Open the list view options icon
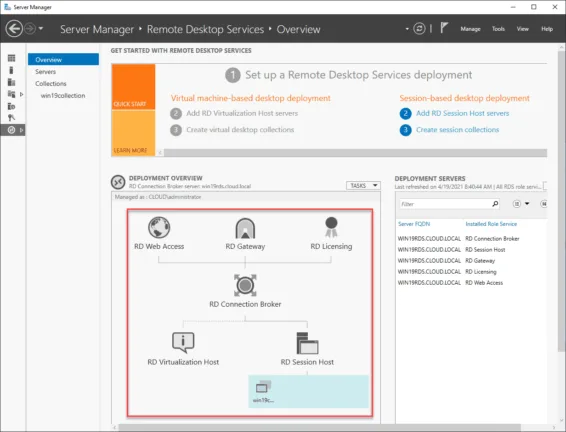 (x=517, y=204)
